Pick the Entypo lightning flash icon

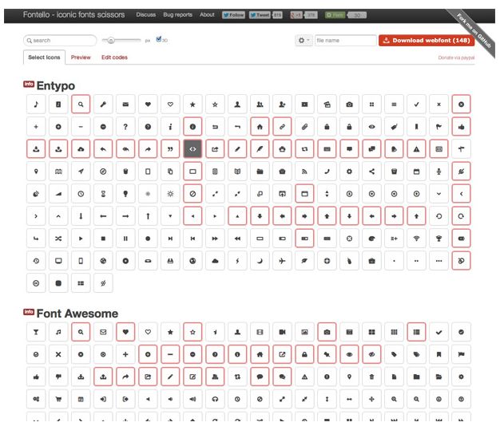[237, 261]
